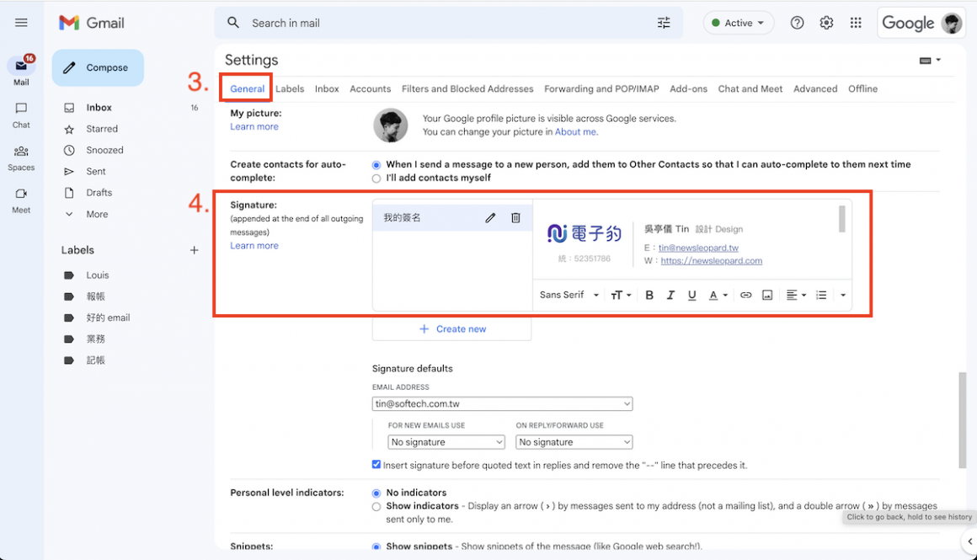The image size is (977, 560).
Task: Insert a link using the link icon
Action: (x=745, y=295)
